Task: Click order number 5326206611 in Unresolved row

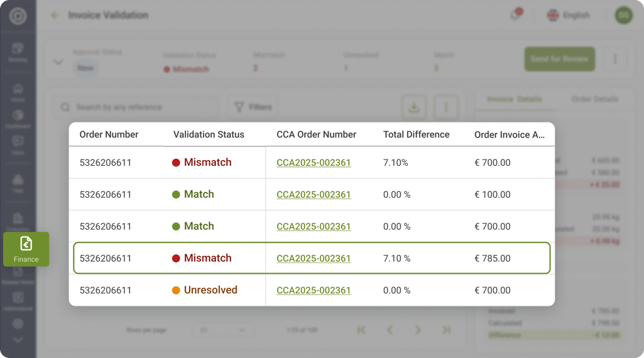Action: (x=106, y=290)
